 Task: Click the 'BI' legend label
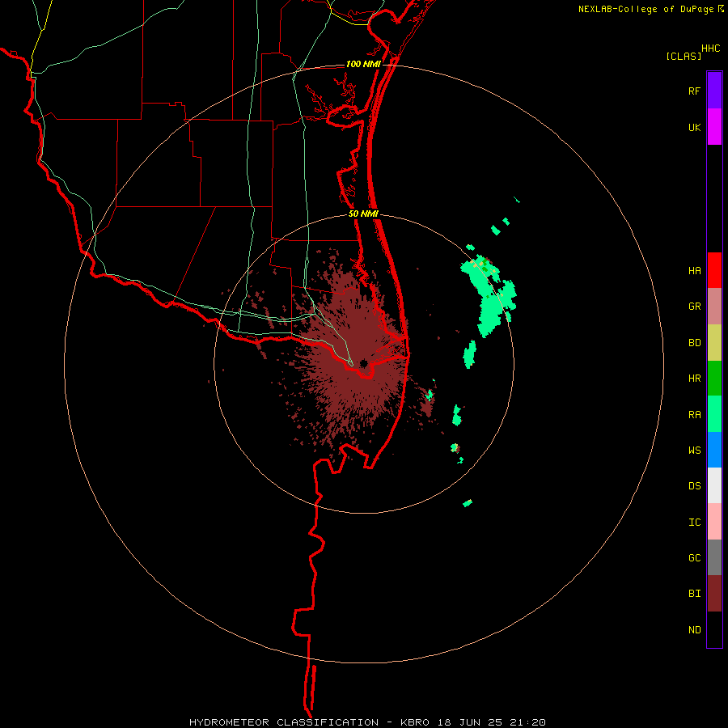pos(694,594)
